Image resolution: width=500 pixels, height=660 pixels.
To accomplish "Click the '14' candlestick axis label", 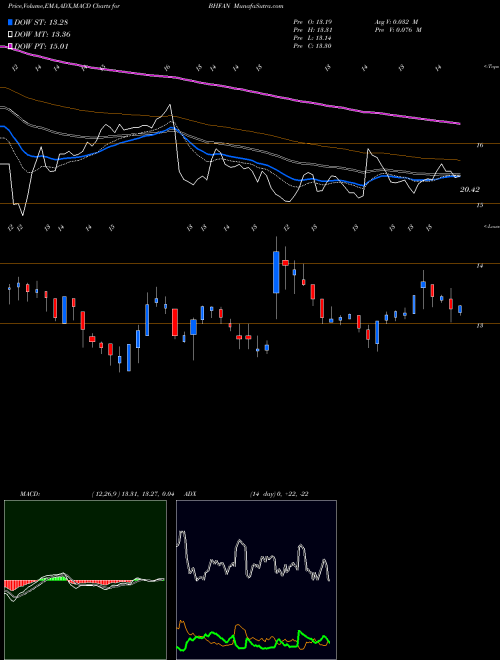I will point(479,266).
